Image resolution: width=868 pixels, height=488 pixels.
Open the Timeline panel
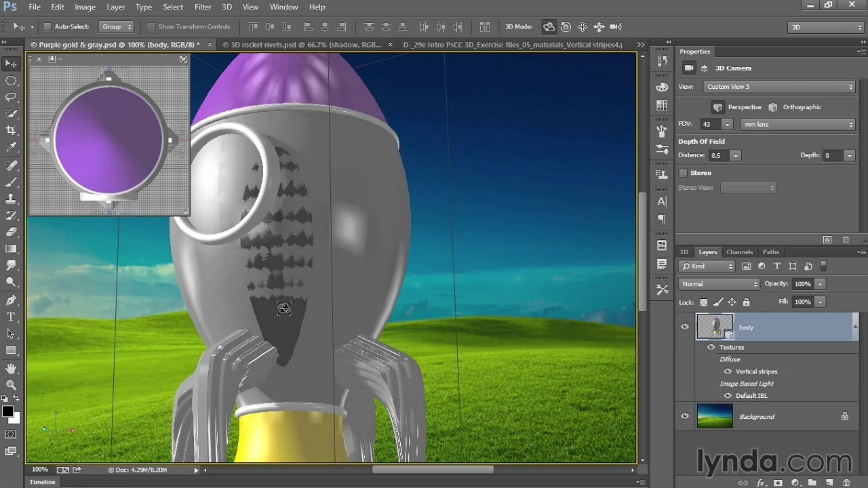pyautogui.click(x=42, y=482)
